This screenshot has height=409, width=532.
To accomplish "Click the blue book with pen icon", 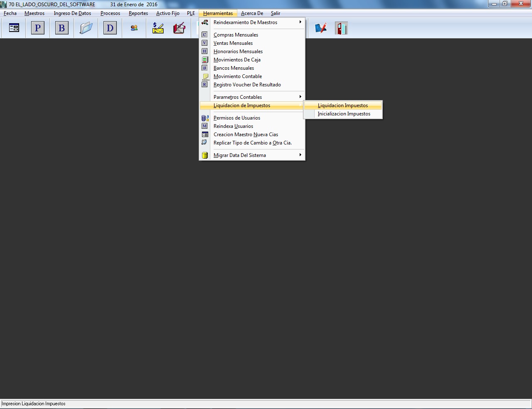I will click(x=320, y=28).
